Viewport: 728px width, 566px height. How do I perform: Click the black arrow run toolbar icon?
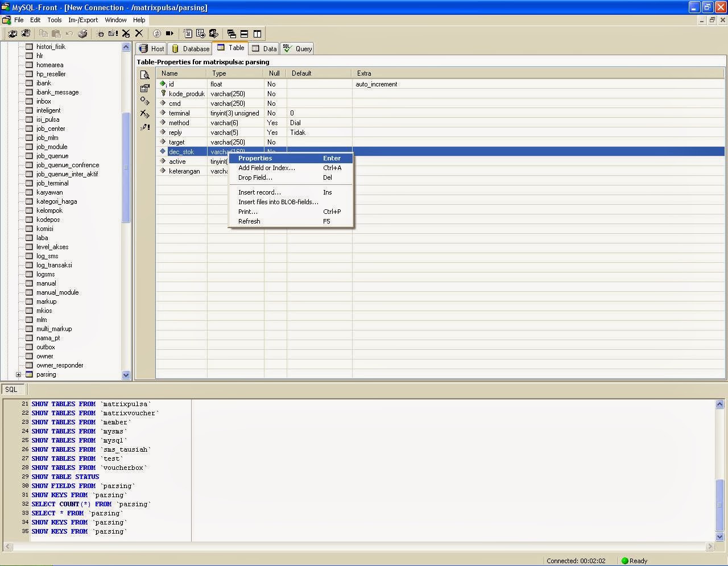click(x=169, y=34)
